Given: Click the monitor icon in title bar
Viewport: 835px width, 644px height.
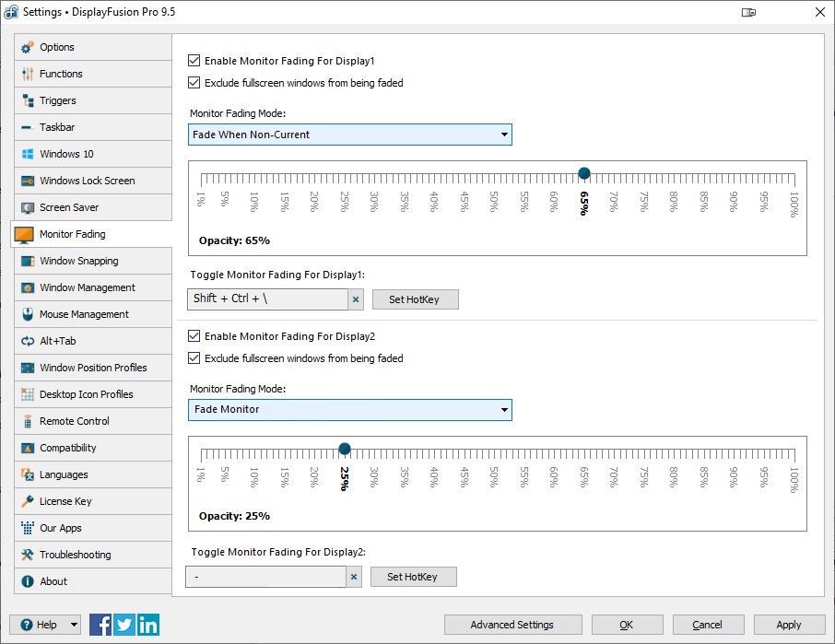Looking at the screenshot, I should click(748, 13).
